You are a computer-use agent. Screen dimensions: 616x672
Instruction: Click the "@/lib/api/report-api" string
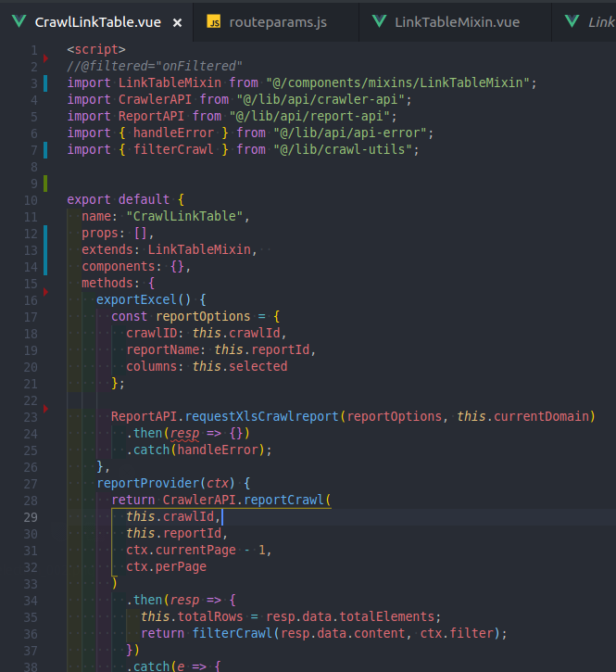309,116
